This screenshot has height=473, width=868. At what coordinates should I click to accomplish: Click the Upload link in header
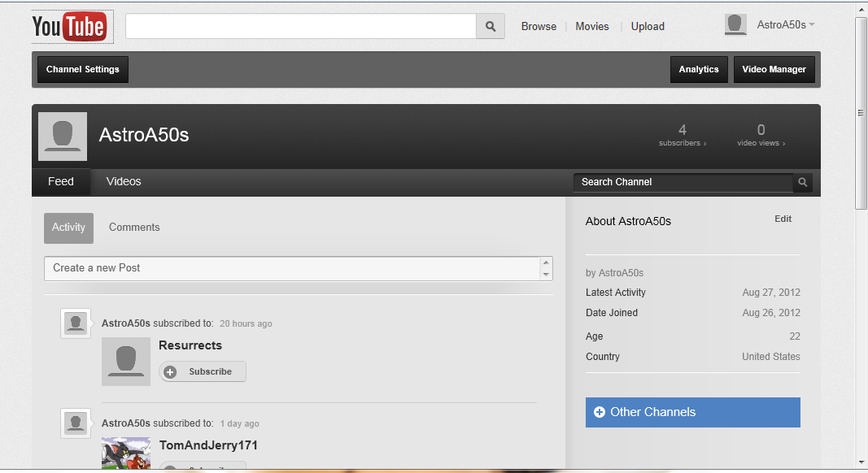[x=648, y=27]
